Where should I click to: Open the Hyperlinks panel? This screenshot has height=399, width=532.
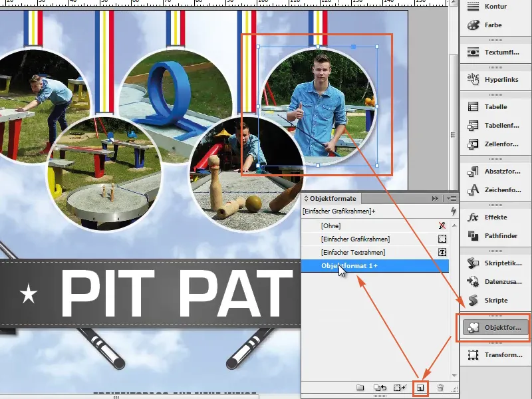pos(495,79)
